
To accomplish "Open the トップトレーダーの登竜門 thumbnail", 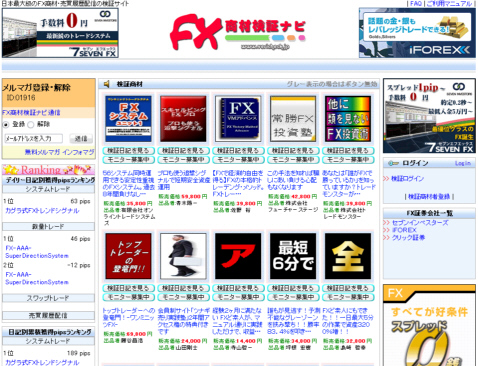I will [x=128, y=256].
